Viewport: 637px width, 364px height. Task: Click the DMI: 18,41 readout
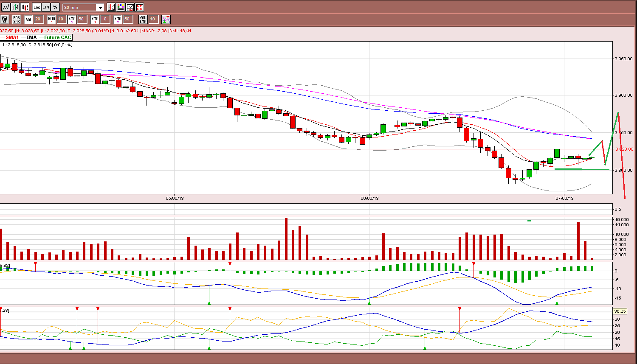pos(180,31)
